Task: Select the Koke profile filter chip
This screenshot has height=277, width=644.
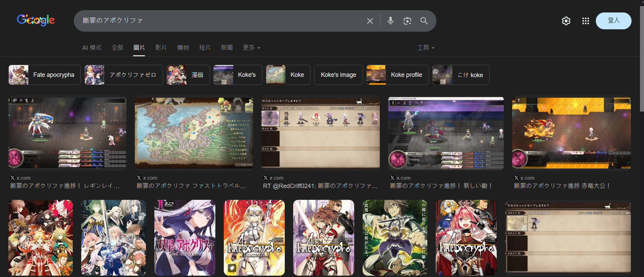Action: coord(397,75)
